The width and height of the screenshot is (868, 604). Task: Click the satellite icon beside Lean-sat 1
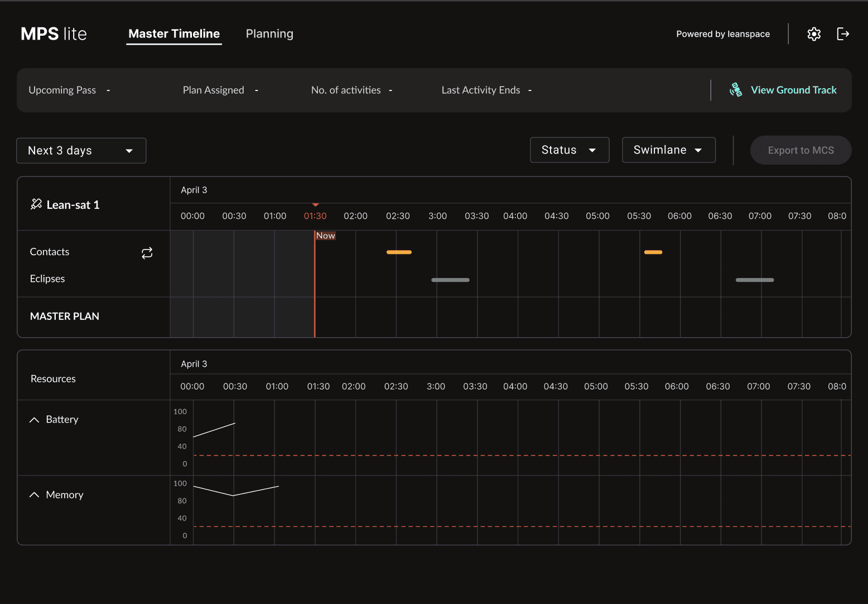[x=36, y=204]
